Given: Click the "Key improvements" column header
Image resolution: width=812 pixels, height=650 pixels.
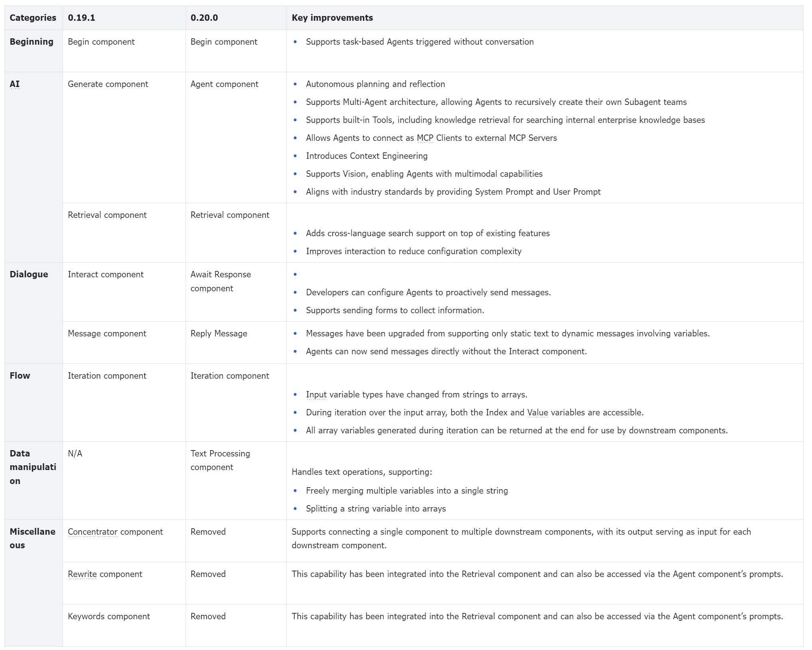Looking at the screenshot, I should pos(332,18).
